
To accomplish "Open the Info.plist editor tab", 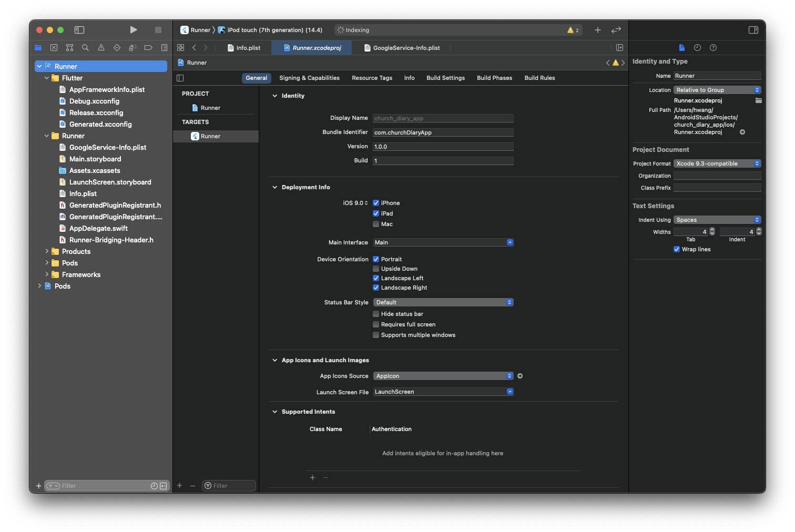I will 244,48.
